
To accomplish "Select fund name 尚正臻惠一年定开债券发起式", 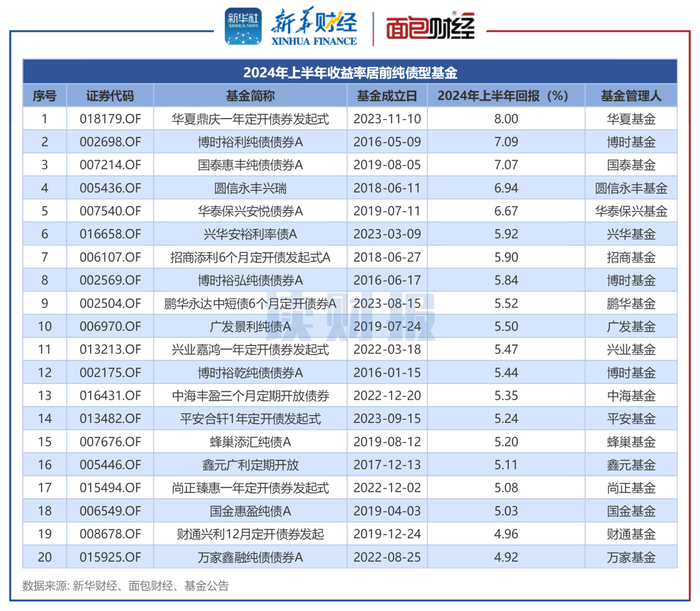I will pos(250,488).
